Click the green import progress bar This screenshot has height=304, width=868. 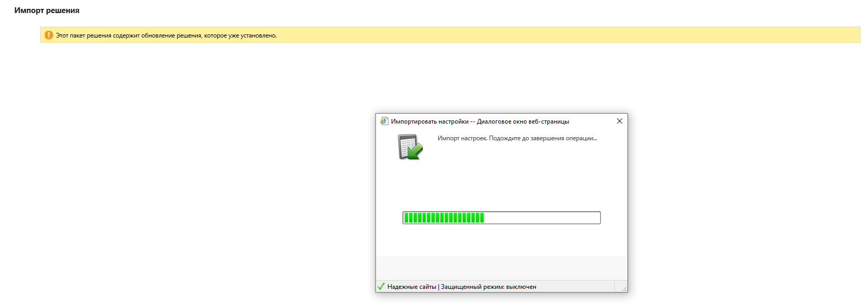coord(501,217)
